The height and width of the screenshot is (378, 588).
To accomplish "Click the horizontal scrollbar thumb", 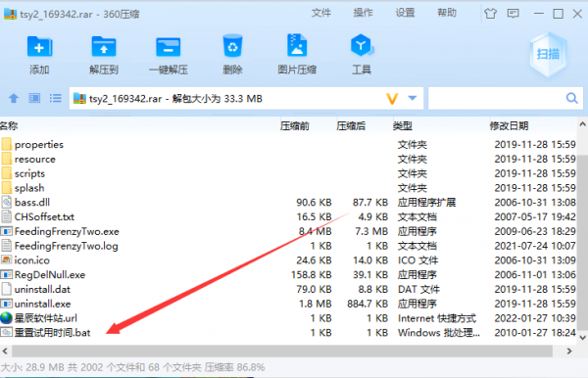I will click(x=282, y=352).
